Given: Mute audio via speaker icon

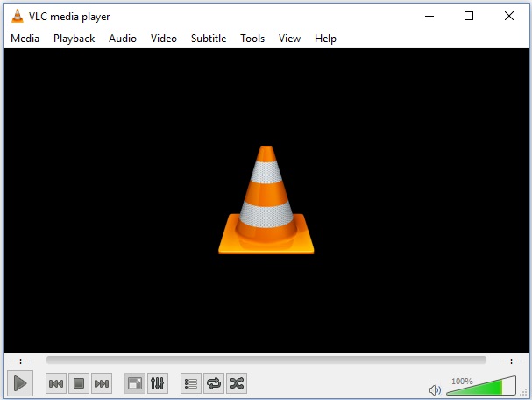Looking at the screenshot, I should coord(435,390).
